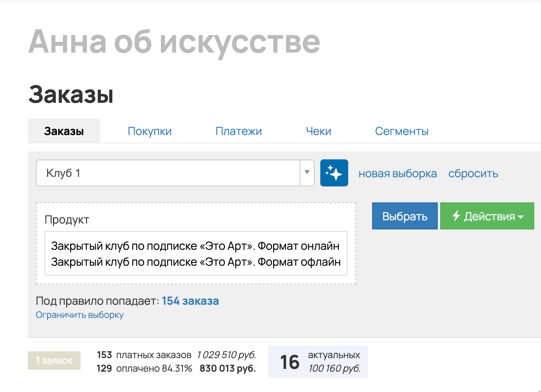This screenshot has width=541, height=392.
Task: Click the 830 013 руб. amount
Action: click(227, 368)
